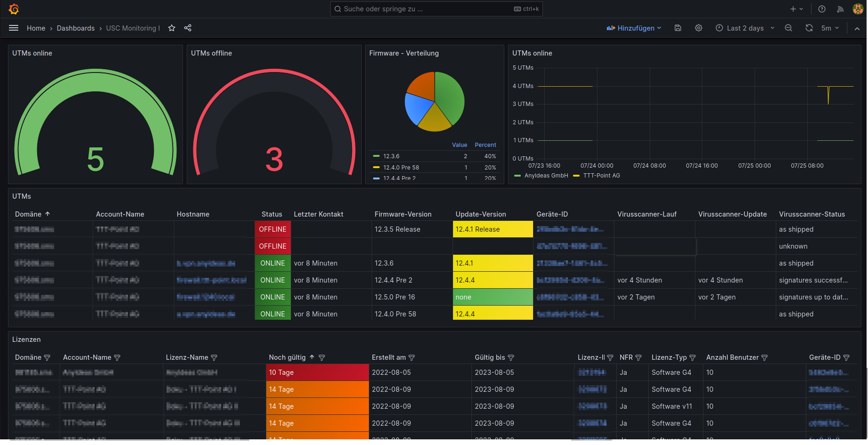Star the USC Monitoring dashboard
868x445 pixels.
click(172, 28)
